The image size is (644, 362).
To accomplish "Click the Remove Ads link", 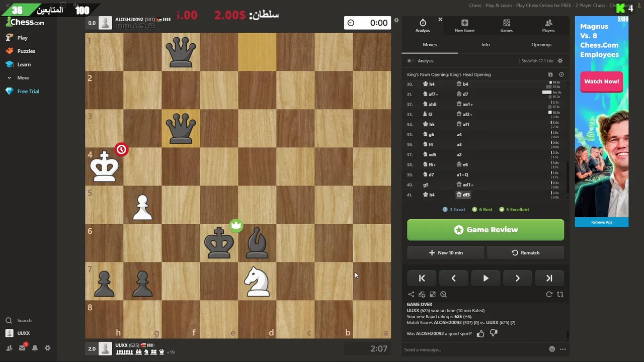I will pyautogui.click(x=602, y=222).
